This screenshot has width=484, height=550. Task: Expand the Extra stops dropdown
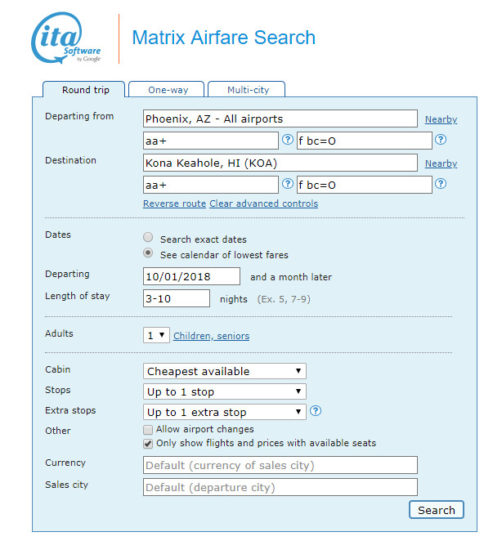tap(224, 412)
